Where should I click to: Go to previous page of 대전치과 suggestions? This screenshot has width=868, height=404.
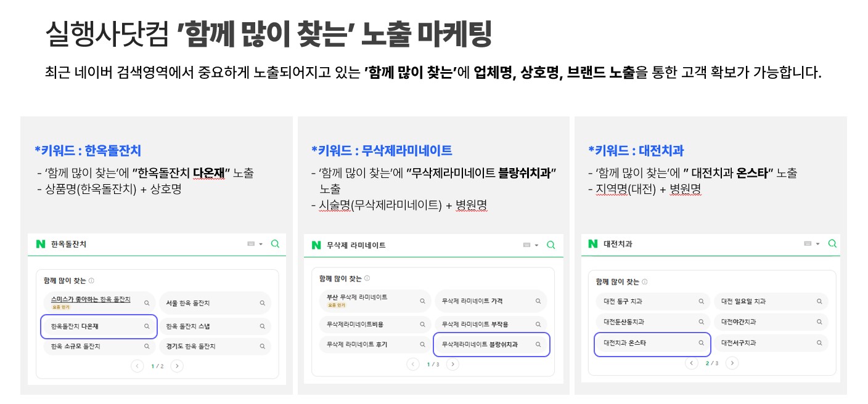tap(692, 363)
